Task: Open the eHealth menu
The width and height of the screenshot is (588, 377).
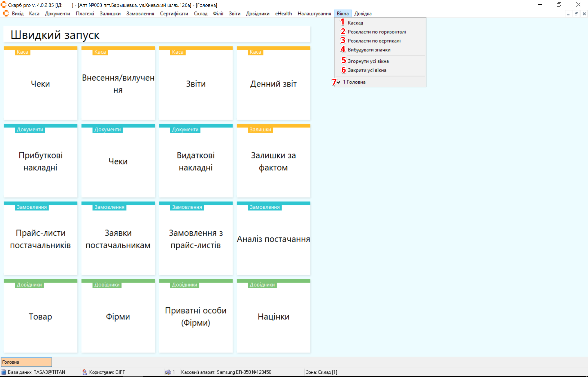Action: [x=283, y=14]
